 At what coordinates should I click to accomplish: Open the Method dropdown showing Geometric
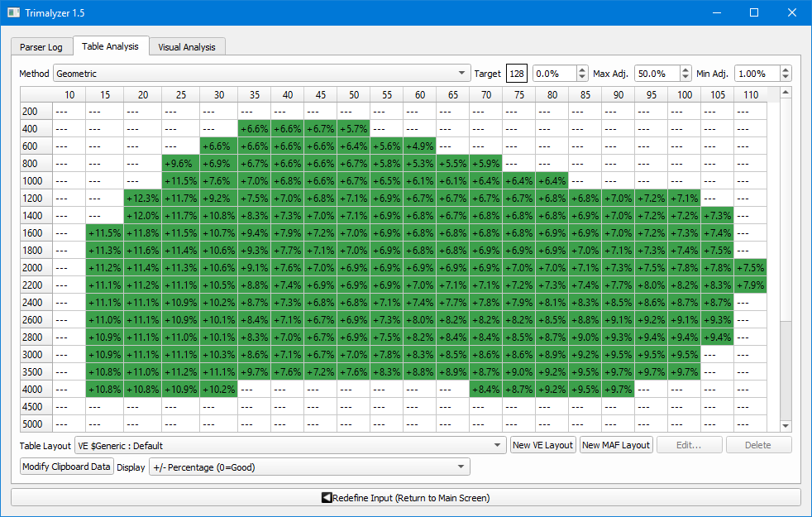tap(261, 74)
